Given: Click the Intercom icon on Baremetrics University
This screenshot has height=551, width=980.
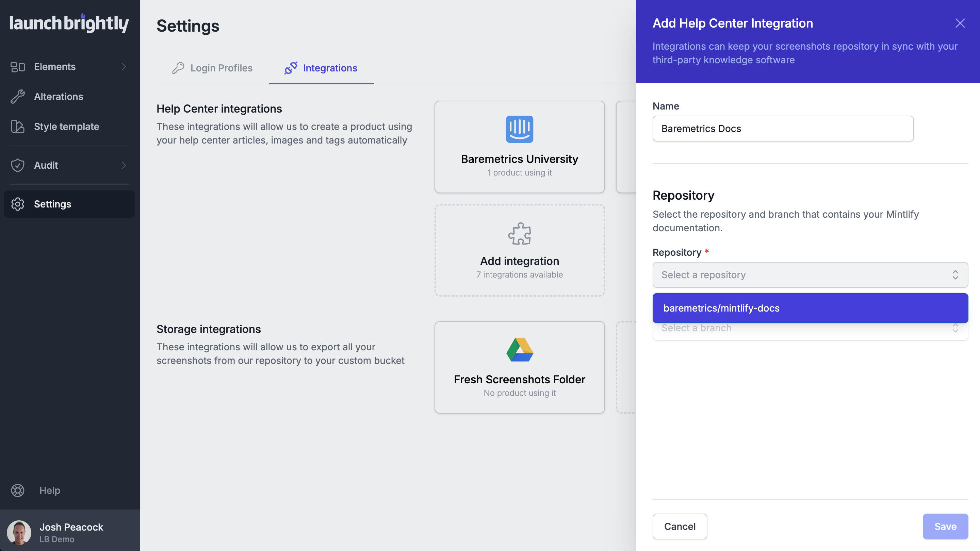Looking at the screenshot, I should pos(520,129).
